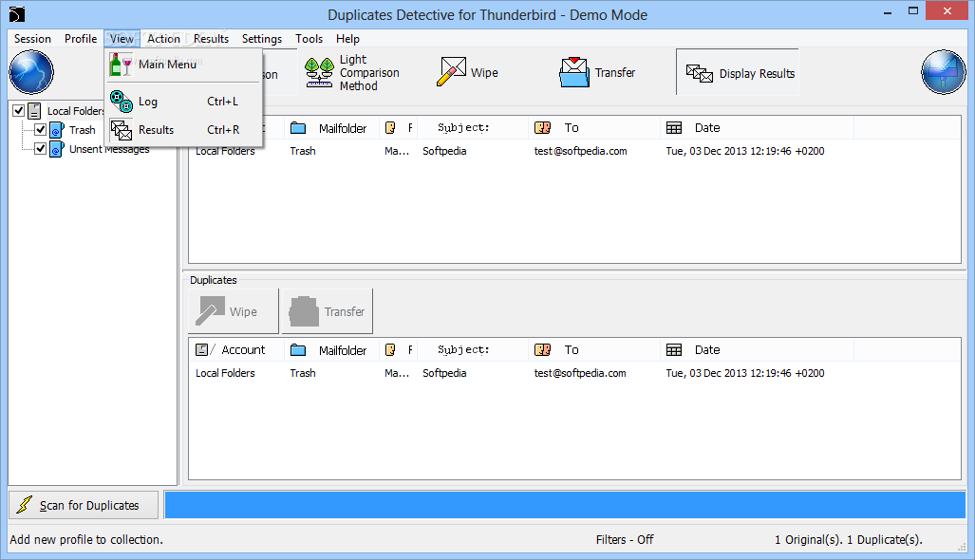Viewport: 975px width, 560px height.
Task: Select the original Softpedia message row
Action: (x=574, y=151)
